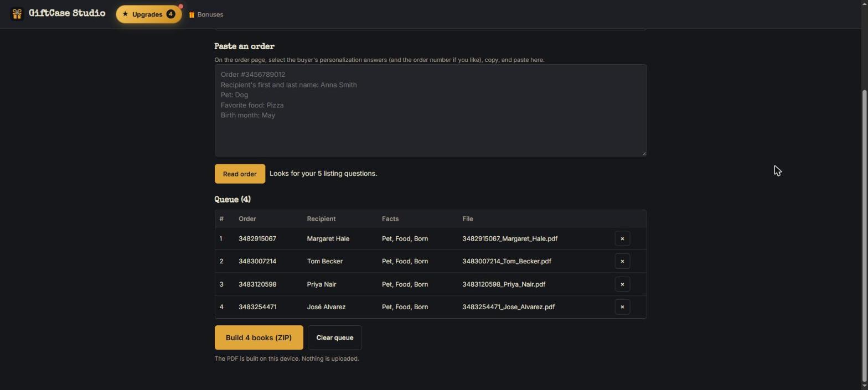Remove José Alvarez from the queue

(x=622, y=307)
